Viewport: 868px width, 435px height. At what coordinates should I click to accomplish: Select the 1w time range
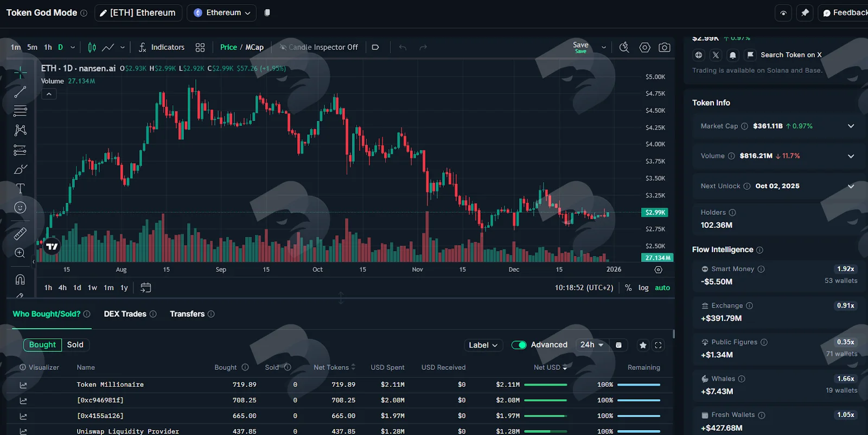(92, 288)
